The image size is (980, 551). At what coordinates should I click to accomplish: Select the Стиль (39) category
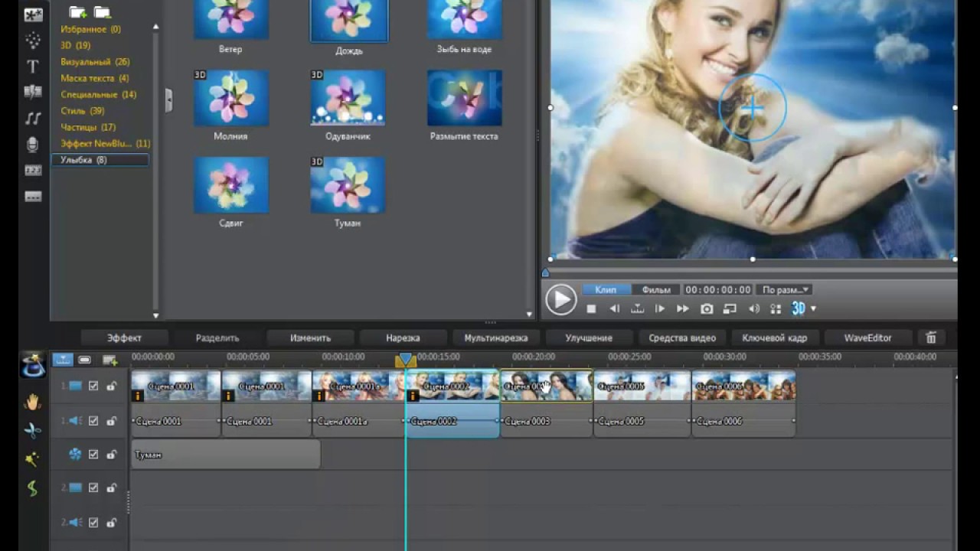click(x=82, y=111)
